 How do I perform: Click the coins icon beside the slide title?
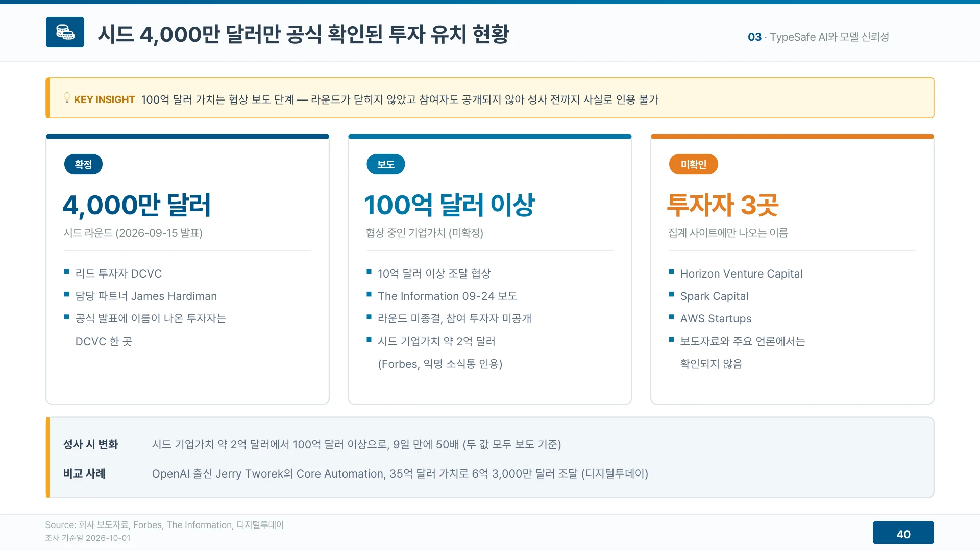point(65,32)
